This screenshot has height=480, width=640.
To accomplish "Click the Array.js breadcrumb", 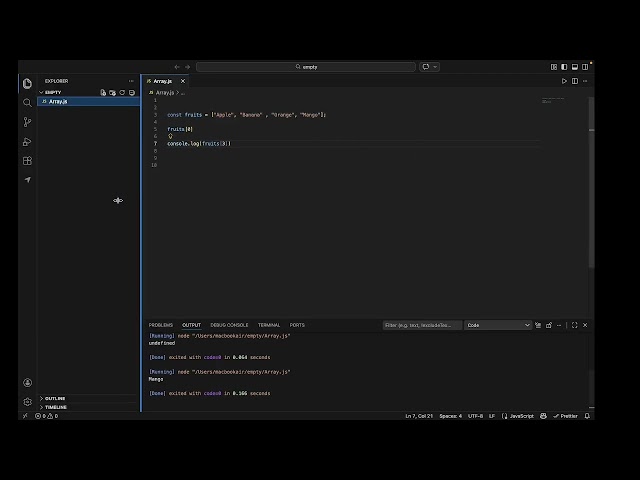I will pos(165,93).
